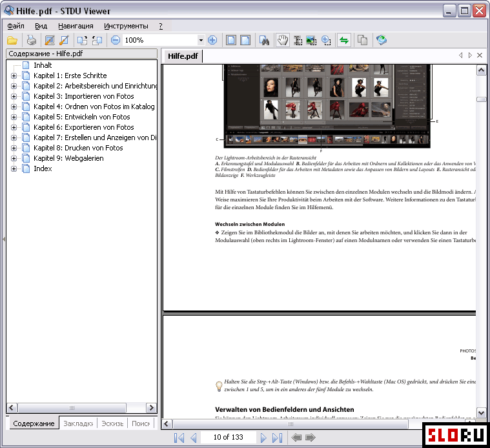This screenshot has height=448, width=490.
Task: Select the text selection tool
Action: pos(298,40)
